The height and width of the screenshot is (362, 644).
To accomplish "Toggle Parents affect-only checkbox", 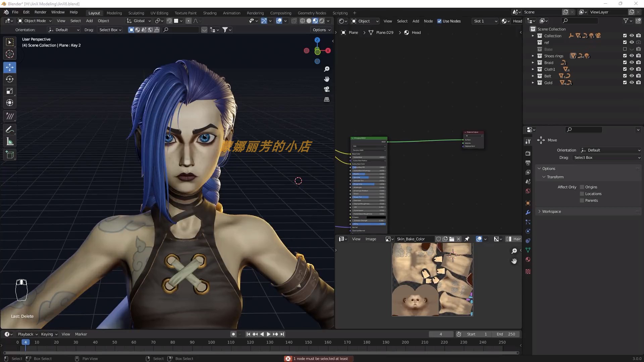I will point(582,200).
